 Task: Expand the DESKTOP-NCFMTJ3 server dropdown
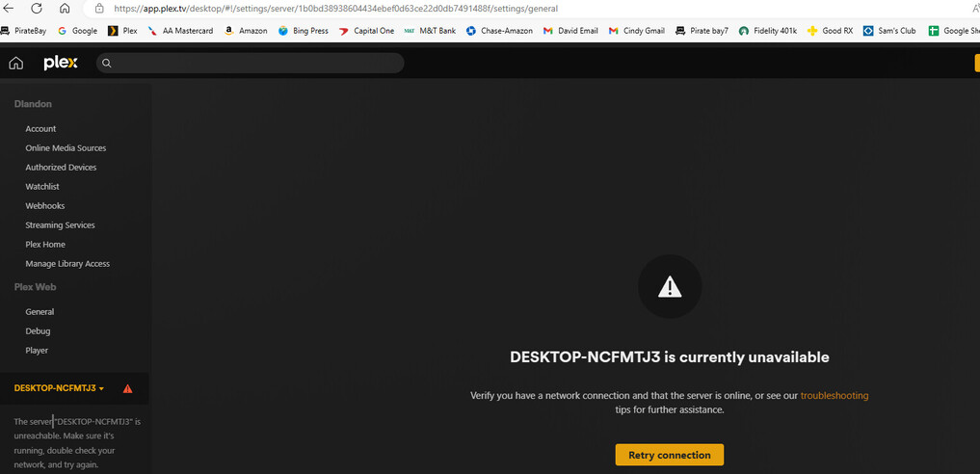[59, 388]
